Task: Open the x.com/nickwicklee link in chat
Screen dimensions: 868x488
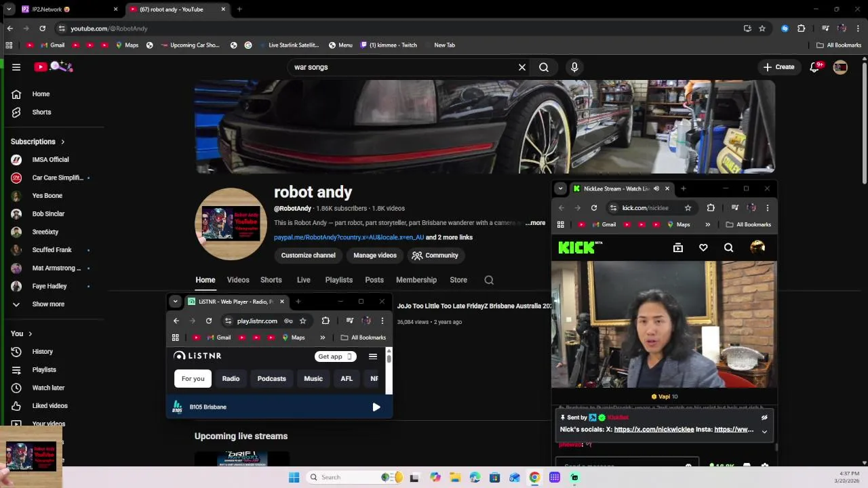Action: 654,430
